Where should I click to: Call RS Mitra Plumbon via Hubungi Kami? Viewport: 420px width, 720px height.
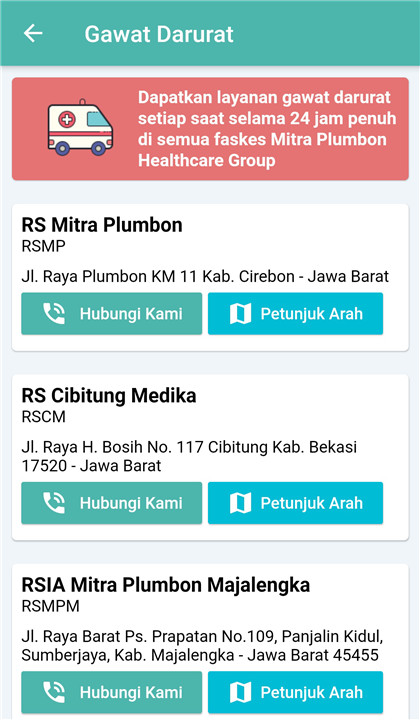point(112,314)
